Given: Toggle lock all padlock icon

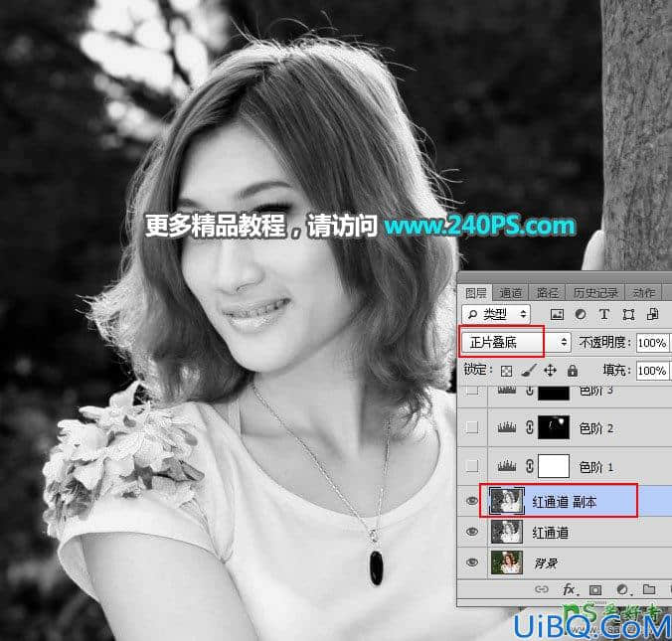Looking at the screenshot, I should (573, 371).
